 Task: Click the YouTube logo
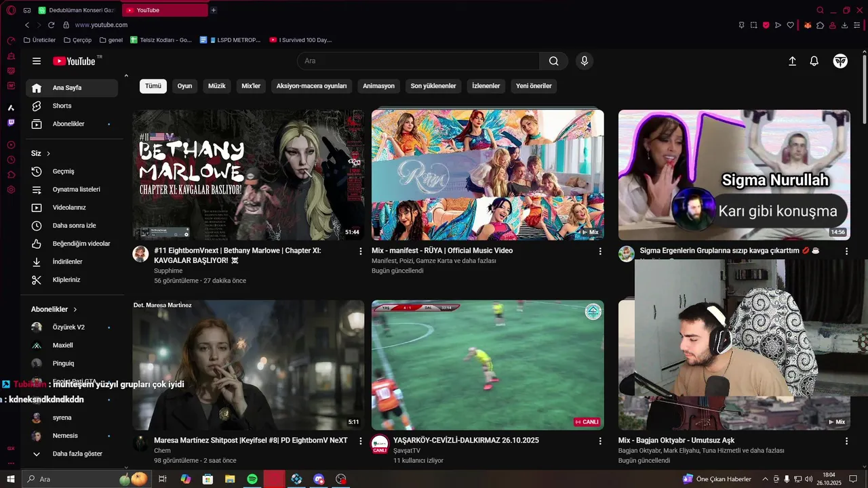click(75, 61)
